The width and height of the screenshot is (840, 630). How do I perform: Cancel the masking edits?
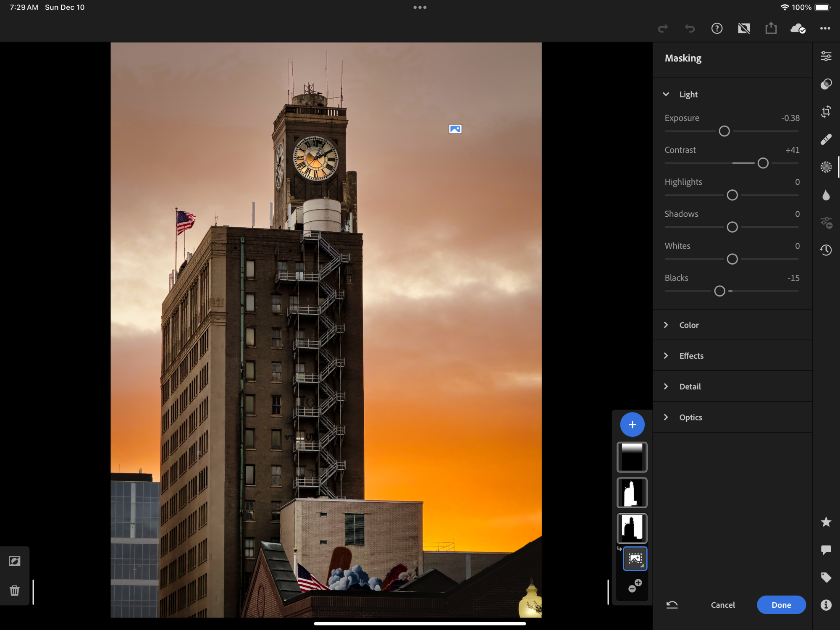coord(722,605)
